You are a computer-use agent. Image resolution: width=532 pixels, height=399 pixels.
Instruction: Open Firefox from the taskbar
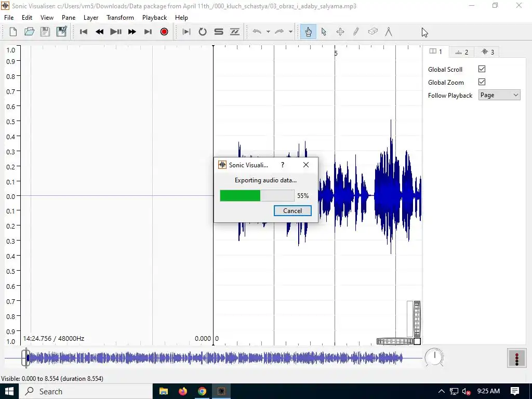(183, 391)
